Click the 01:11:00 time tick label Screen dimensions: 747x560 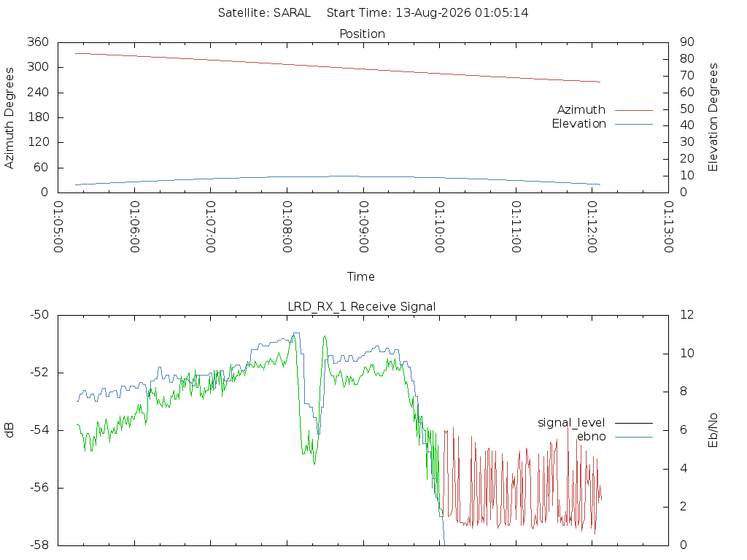tap(516, 227)
